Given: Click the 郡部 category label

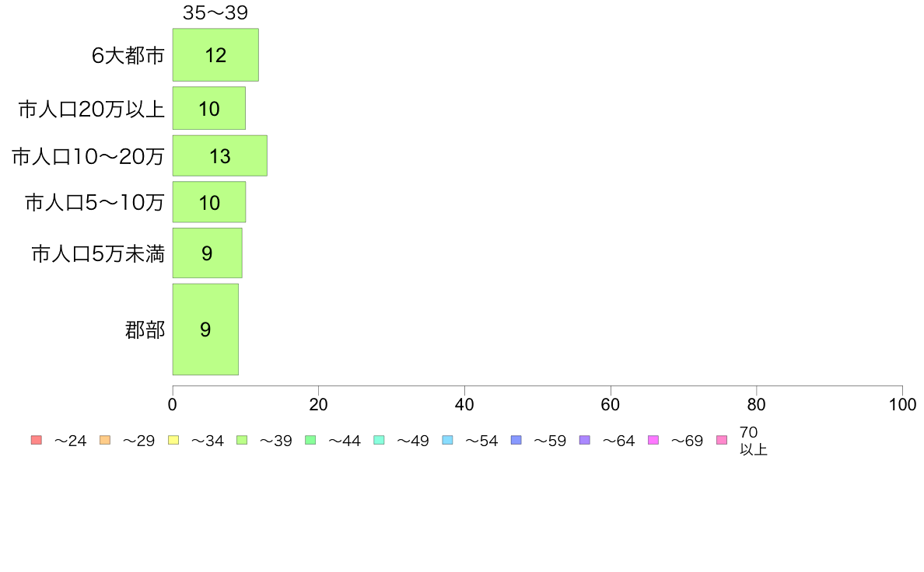Looking at the screenshot, I should pos(145,330).
